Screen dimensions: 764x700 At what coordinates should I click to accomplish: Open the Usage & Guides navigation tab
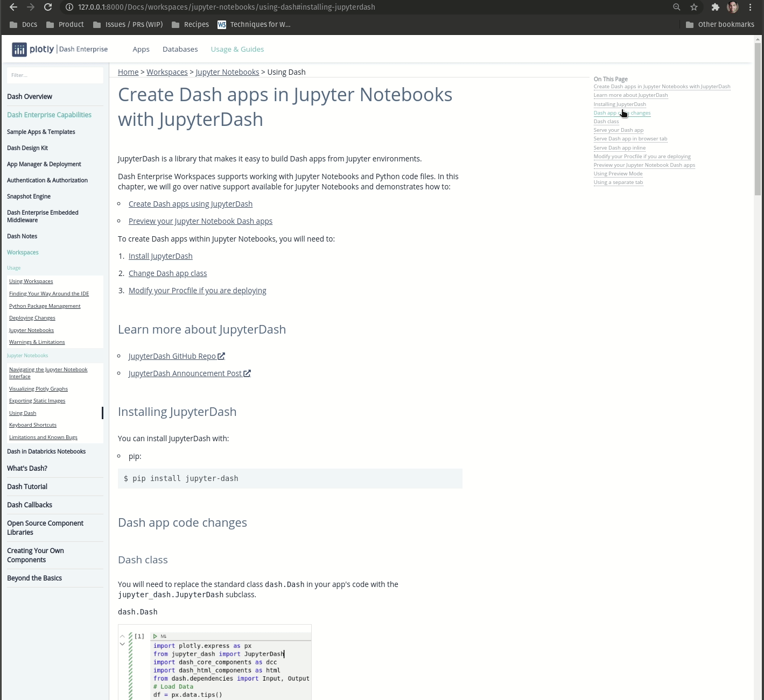pos(237,49)
